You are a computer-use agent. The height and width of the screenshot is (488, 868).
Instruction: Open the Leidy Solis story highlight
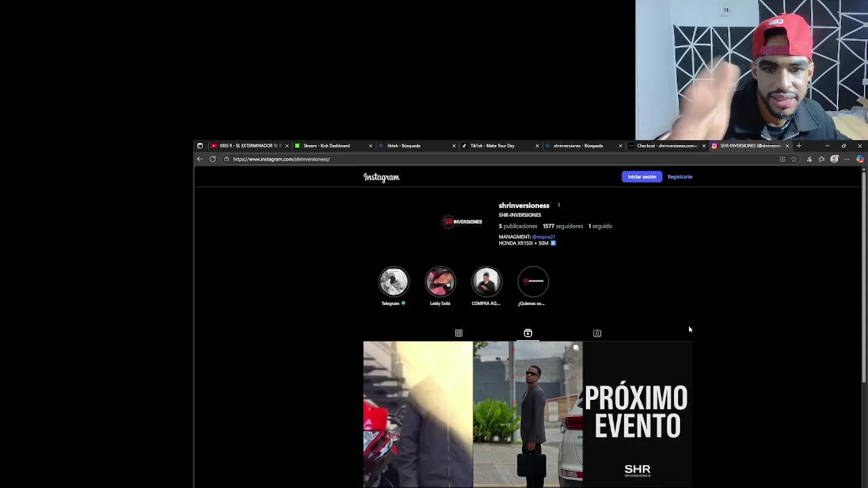(440, 282)
